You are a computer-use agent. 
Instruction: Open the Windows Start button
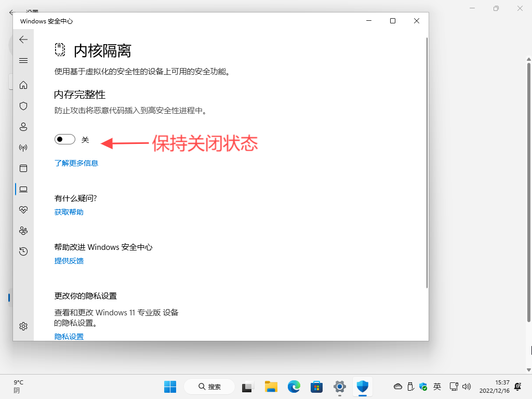(x=170, y=387)
